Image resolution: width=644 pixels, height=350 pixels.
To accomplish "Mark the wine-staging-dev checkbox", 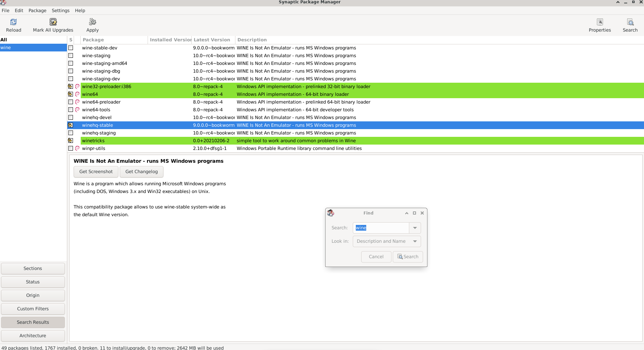I will [x=71, y=79].
